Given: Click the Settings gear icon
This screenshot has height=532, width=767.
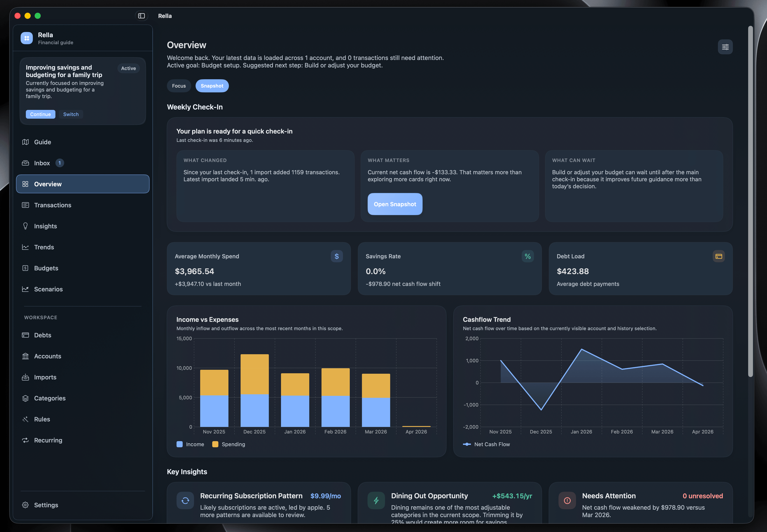Looking at the screenshot, I should tap(25, 505).
